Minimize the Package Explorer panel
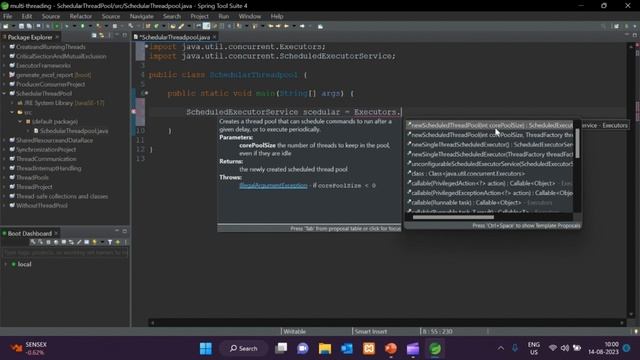Viewport: 640px width, 360px height. click(117, 36)
